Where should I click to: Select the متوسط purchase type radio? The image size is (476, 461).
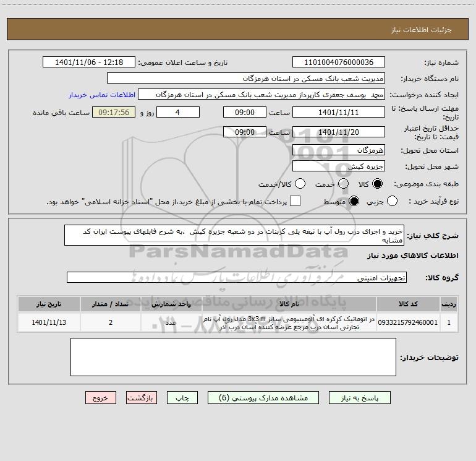(354, 201)
